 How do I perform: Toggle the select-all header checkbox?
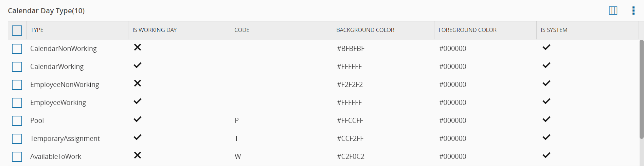tap(17, 31)
